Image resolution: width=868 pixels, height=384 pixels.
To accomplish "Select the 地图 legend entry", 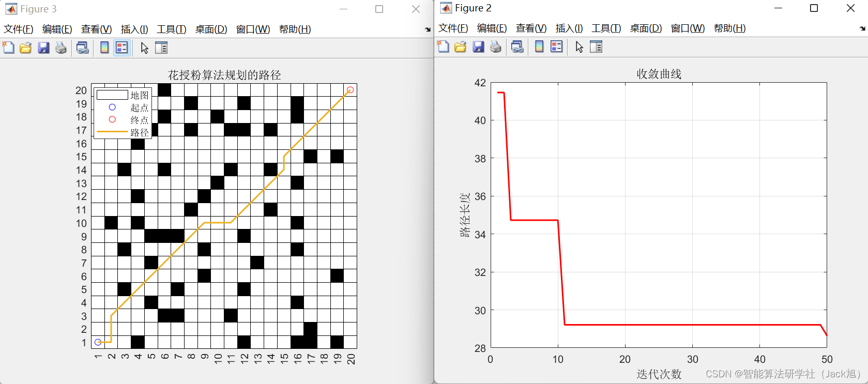I will click(x=123, y=95).
